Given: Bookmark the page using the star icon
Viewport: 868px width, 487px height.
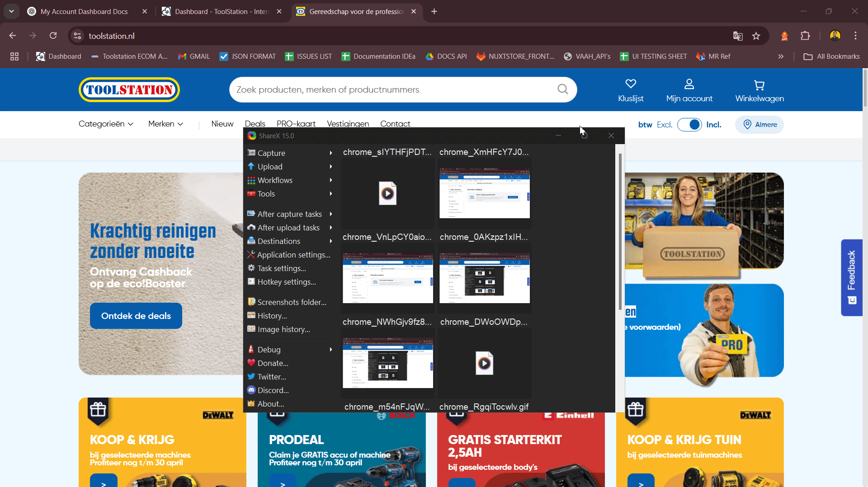Looking at the screenshot, I should [x=756, y=36].
